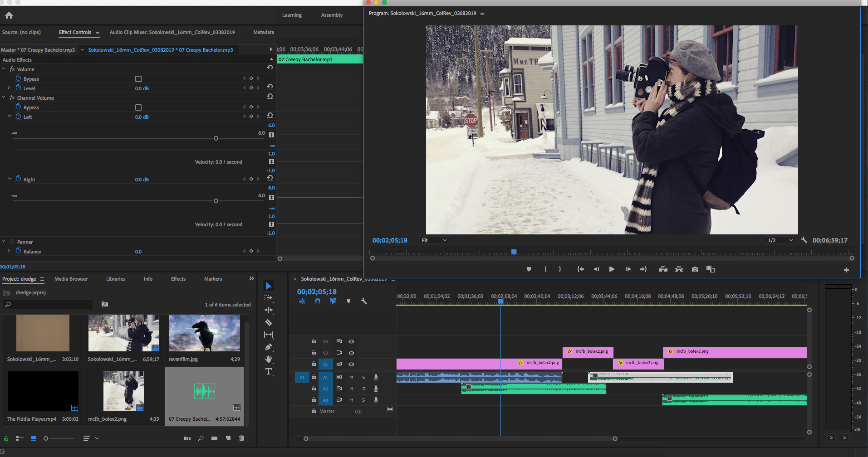Enable the Volume Bypass checkbox
Viewport: 868px width, 457px height.
138,79
